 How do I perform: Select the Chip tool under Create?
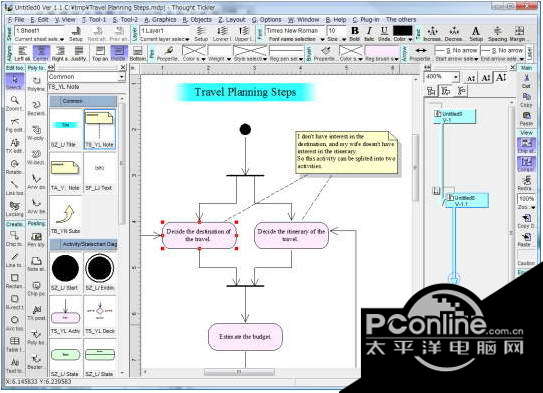pyautogui.click(x=15, y=238)
